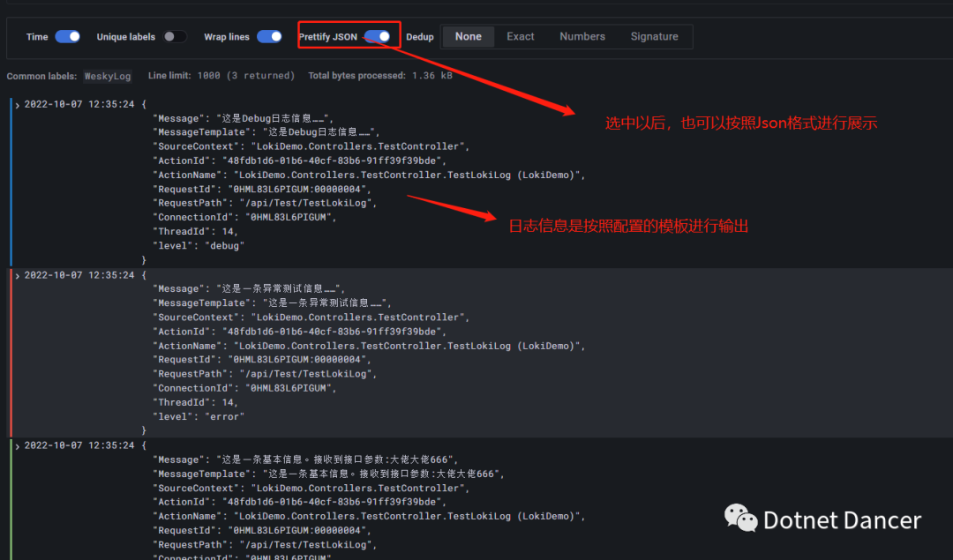953x560 pixels.
Task: Disable the Prettify JSON switch
Action: click(377, 37)
